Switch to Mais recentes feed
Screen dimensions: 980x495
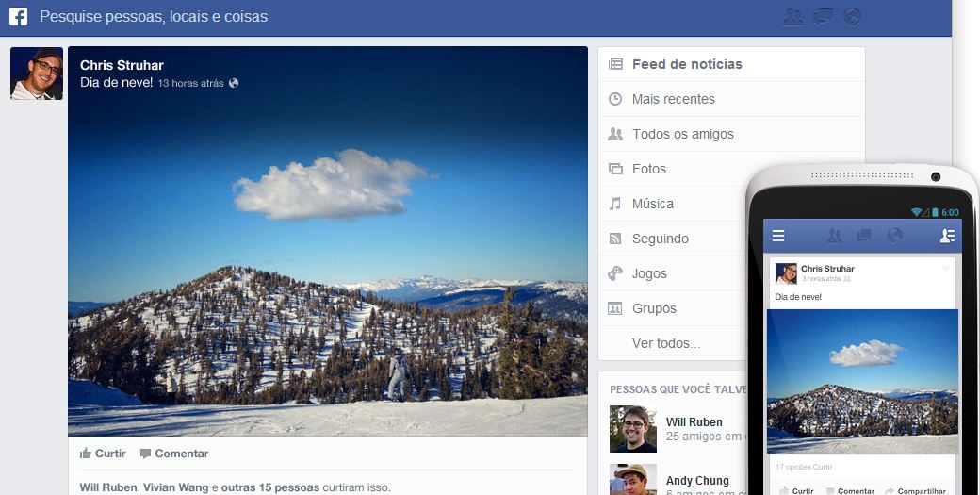(x=673, y=99)
